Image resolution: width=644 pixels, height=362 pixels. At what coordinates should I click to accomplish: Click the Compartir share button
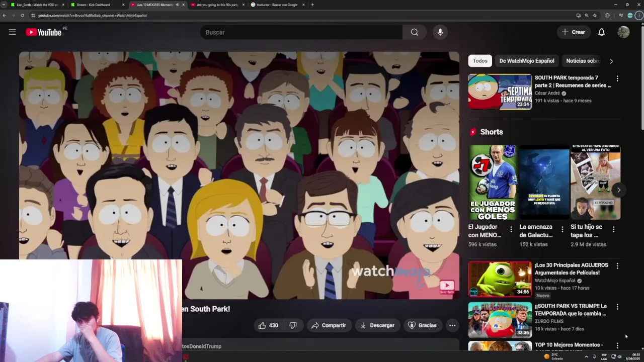coord(329,325)
